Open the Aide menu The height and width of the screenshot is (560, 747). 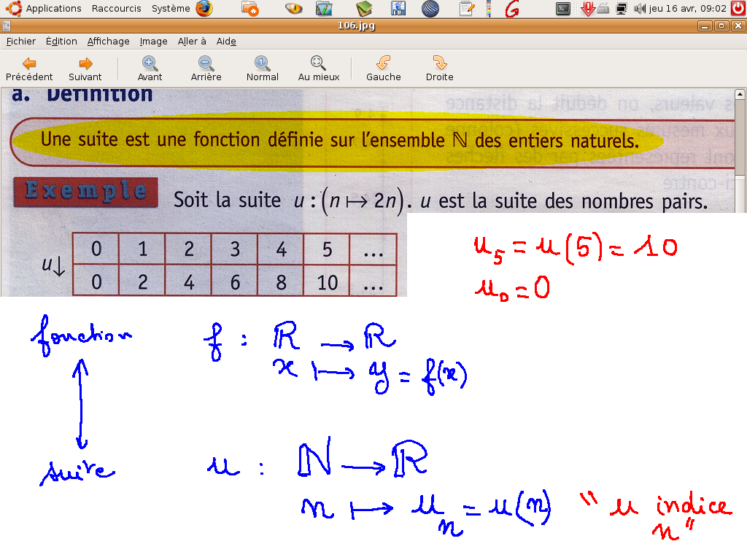click(x=226, y=42)
